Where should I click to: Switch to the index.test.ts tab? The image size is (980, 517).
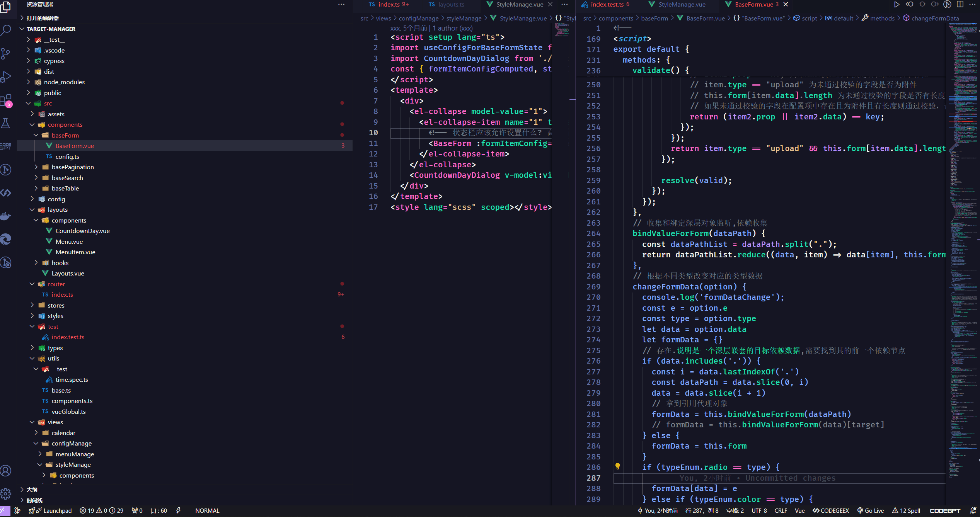click(607, 5)
